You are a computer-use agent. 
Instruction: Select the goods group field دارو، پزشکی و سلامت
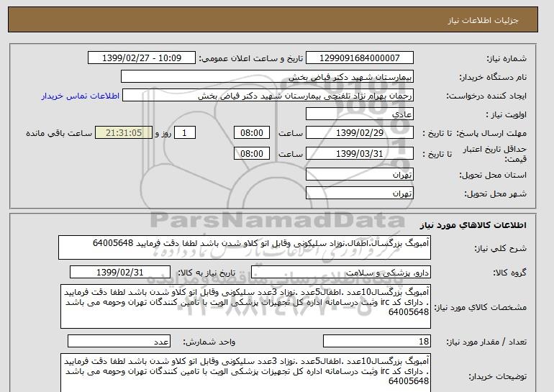tap(341, 273)
